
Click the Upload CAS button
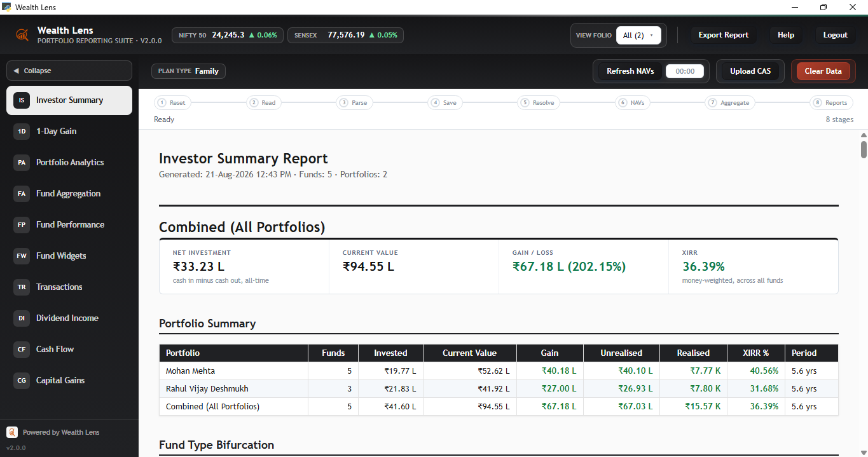click(x=750, y=71)
